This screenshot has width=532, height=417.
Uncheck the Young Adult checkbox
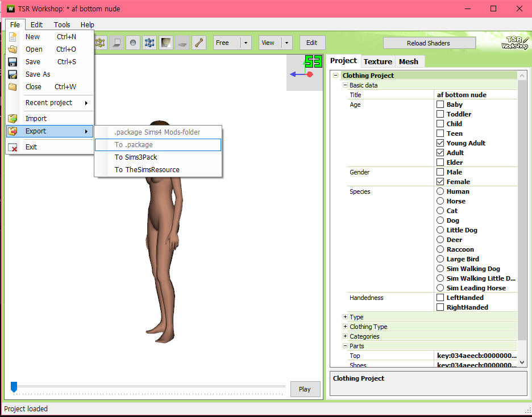440,143
